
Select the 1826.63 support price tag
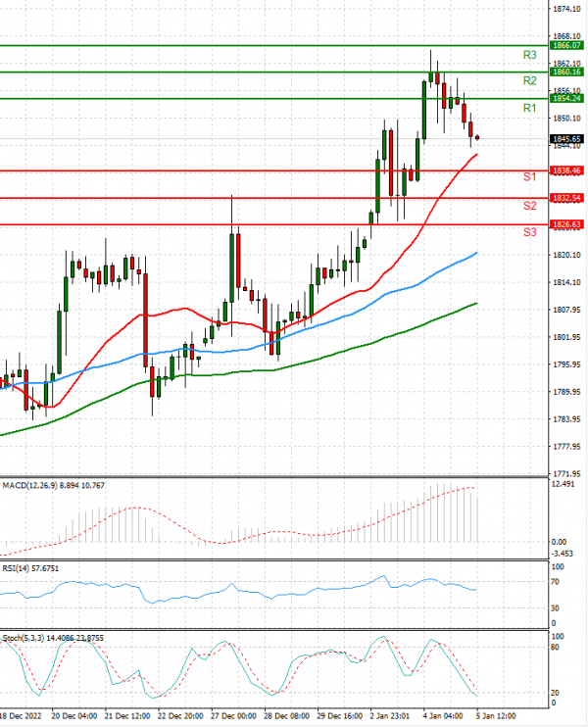tap(566, 225)
